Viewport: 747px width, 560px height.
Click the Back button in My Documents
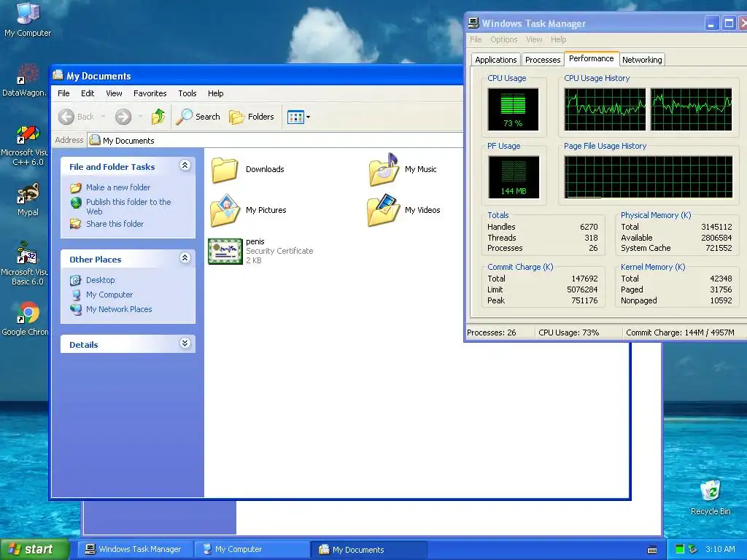(76, 117)
